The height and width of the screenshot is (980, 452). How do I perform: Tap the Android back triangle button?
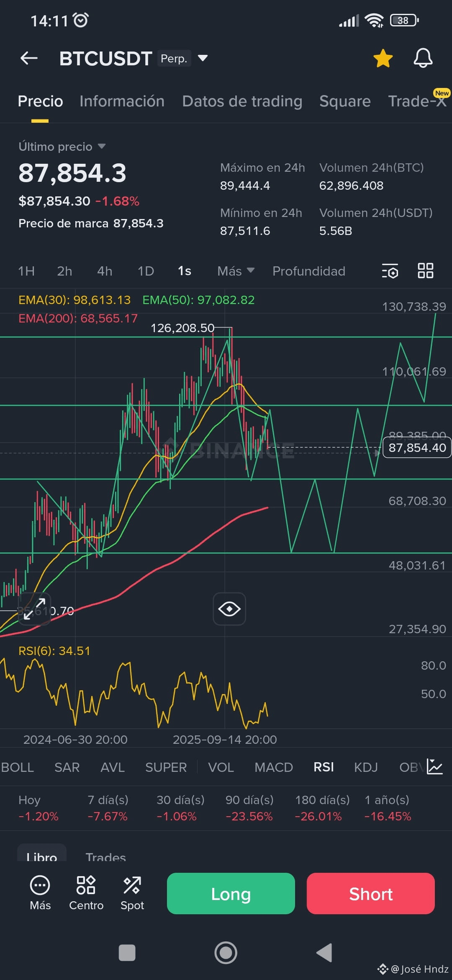point(324,953)
